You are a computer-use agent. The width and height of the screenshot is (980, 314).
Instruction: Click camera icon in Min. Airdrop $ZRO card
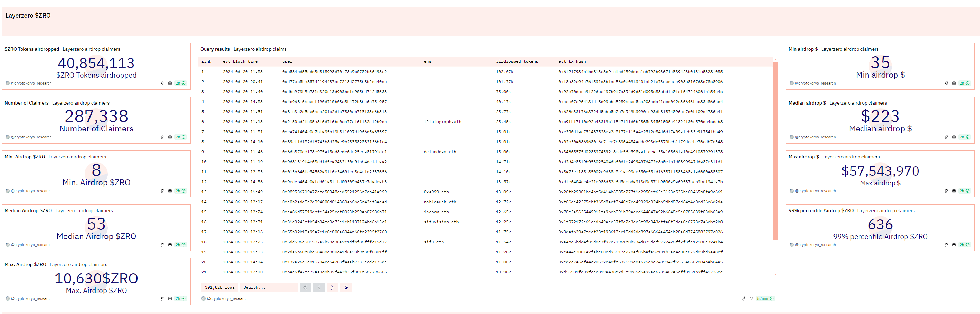point(170,191)
